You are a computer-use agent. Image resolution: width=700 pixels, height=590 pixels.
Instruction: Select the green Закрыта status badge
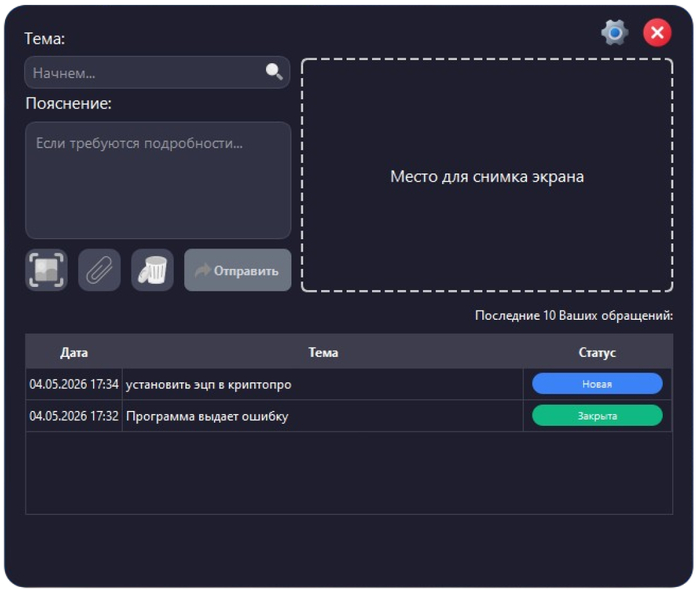coord(597,415)
